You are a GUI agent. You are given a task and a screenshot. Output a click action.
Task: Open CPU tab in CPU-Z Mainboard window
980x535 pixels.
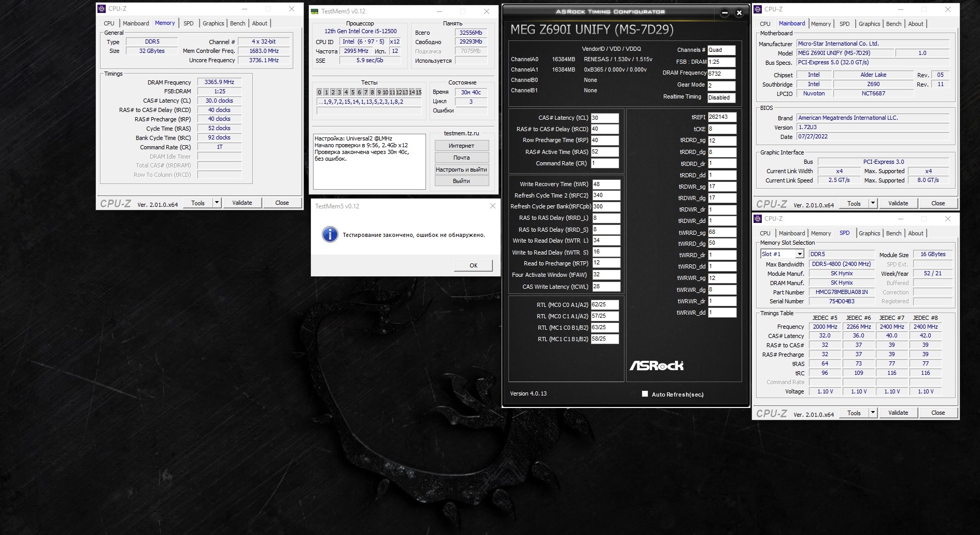click(765, 24)
